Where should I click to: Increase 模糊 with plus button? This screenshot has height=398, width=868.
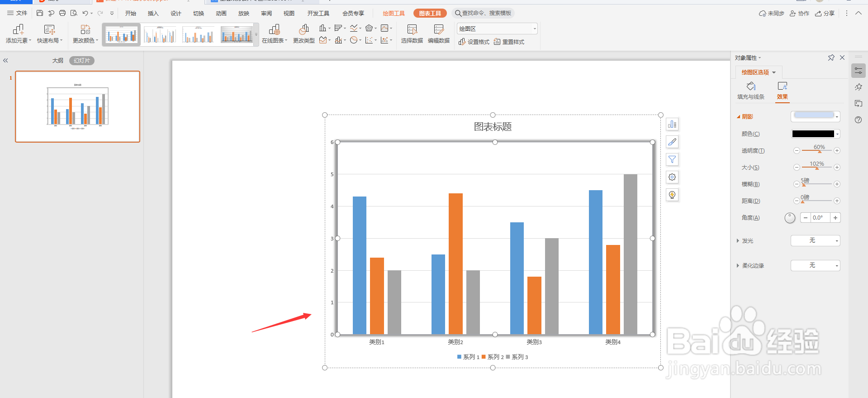837,184
